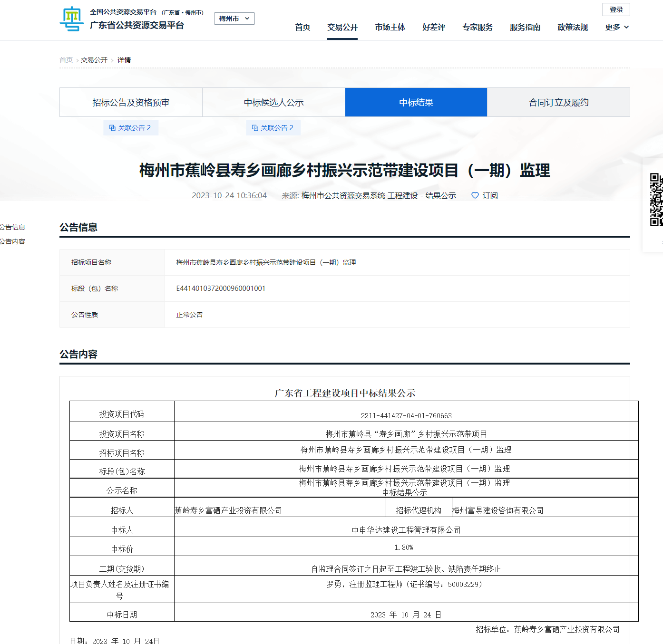663x644 pixels.
Task: Jump to 公告内容 in side anchor
Action: click(12, 241)
